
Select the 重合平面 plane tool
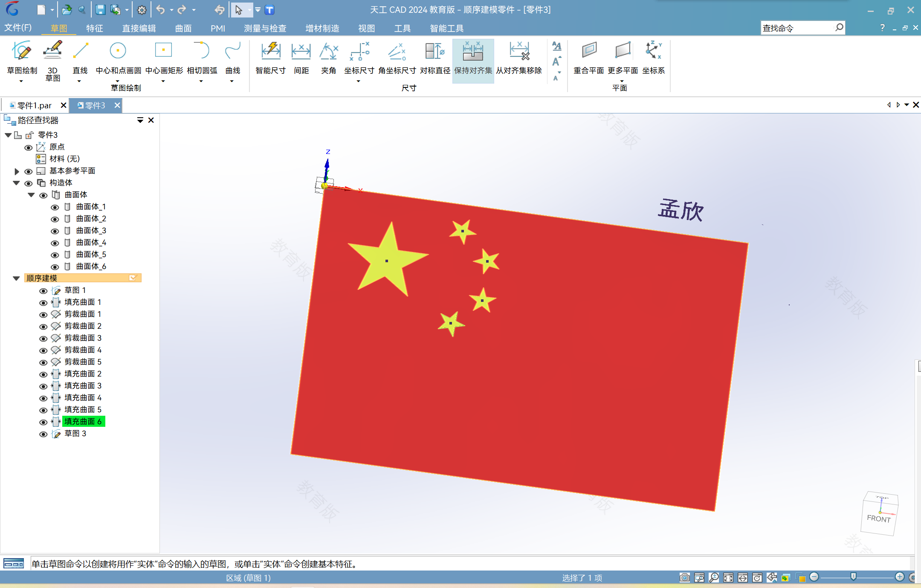click(588, 58)
